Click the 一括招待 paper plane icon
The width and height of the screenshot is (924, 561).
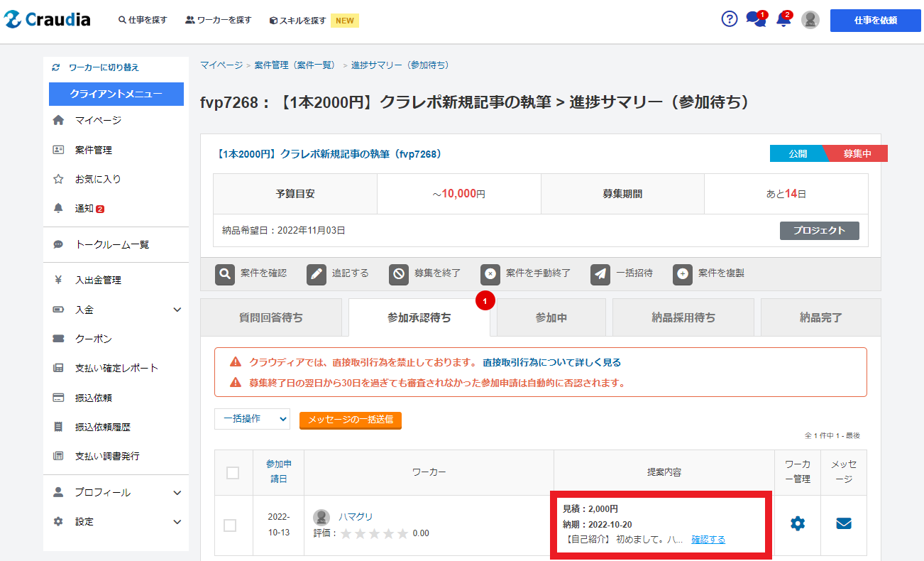[x=600, y=274]
